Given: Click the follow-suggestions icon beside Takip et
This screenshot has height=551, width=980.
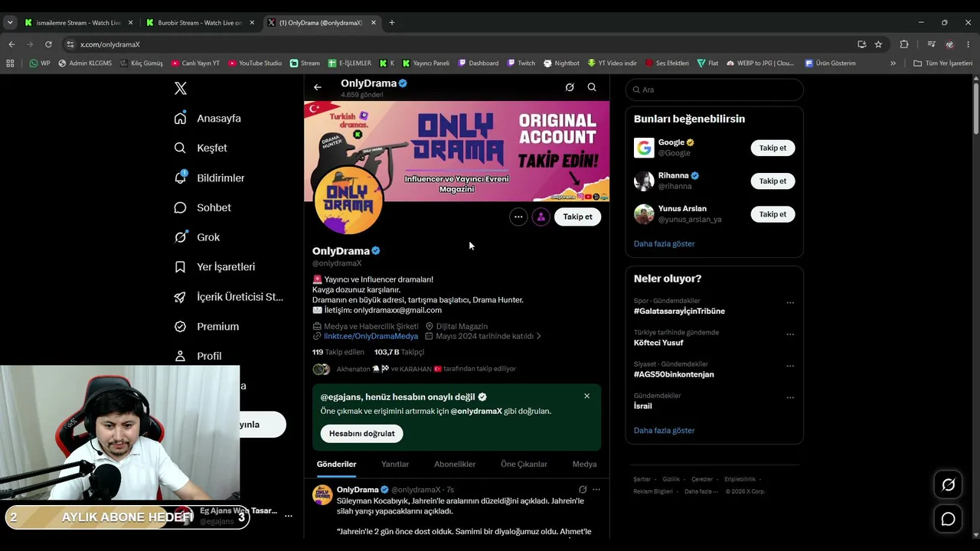Looking at the screenshot, I should (x=541, y=217).
